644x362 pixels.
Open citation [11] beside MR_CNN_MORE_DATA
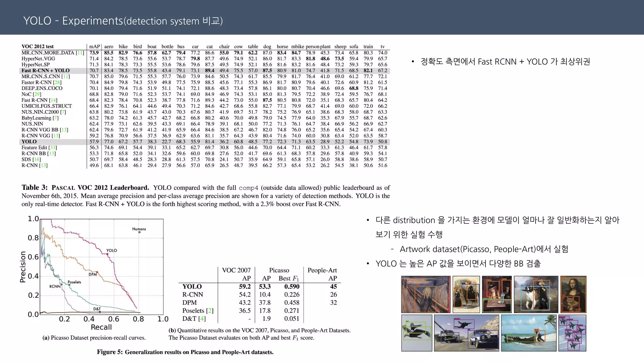(x=80, y=53)
